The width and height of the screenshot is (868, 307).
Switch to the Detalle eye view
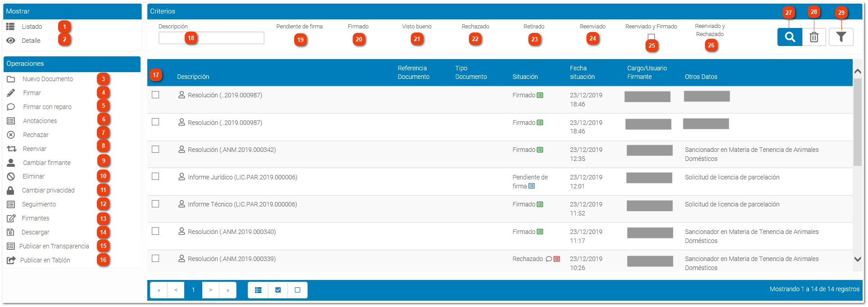(x=11, y=41)
